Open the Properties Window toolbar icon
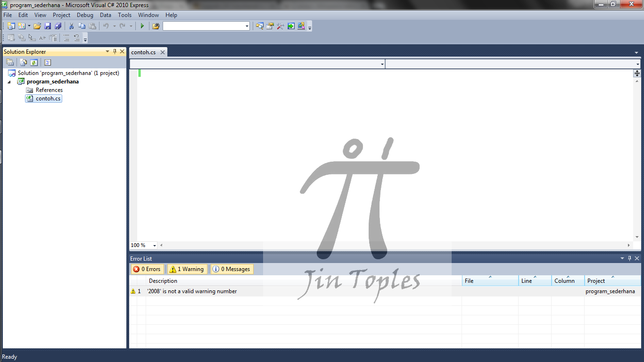 point(270,26)
